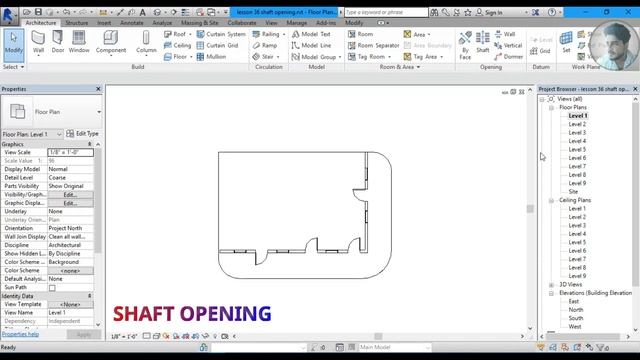Switch to the Insert tab
Viewport: 640px width, 360px height.
(104, 23)
